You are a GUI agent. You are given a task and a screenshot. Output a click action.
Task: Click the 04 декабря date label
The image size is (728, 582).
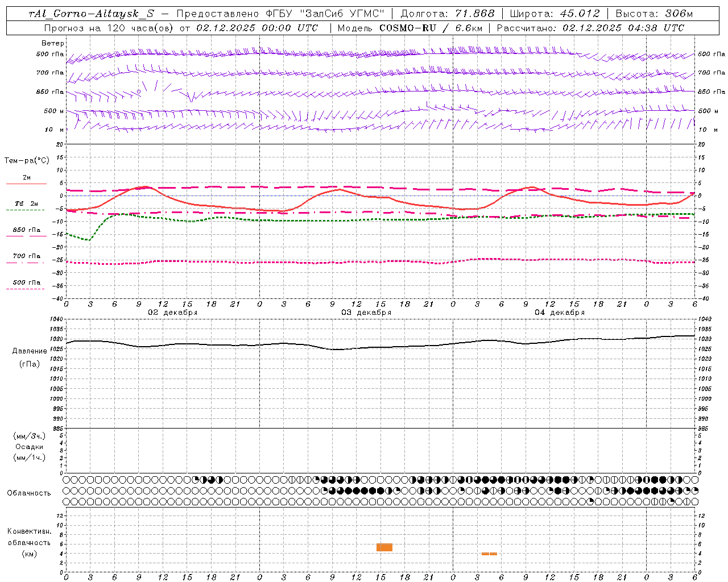click(x=560, y=313)
